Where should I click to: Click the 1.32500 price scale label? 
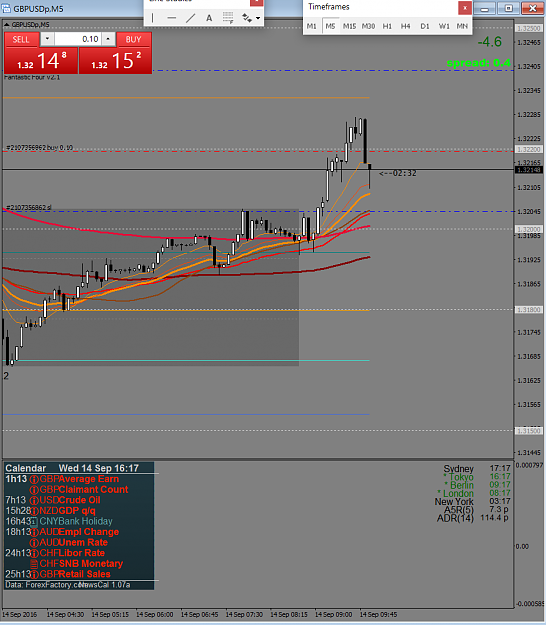[528, 29]
